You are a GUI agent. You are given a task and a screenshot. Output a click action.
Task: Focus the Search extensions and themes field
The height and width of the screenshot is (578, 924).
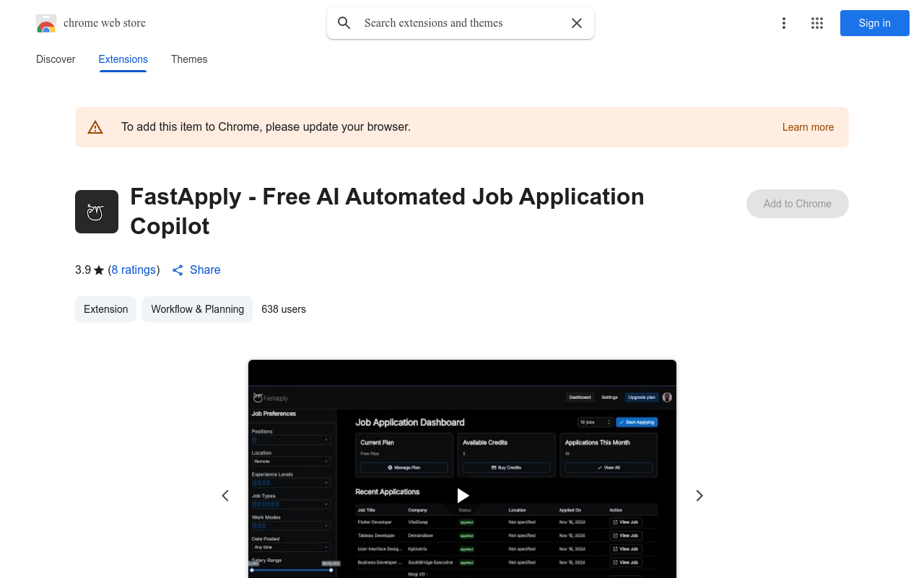pos(462,23)
